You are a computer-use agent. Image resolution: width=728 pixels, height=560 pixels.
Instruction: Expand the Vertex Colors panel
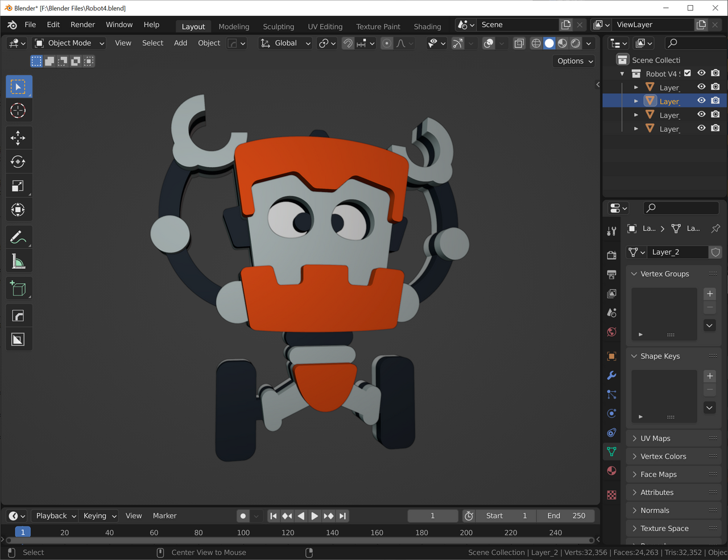[x=674, y=457]
